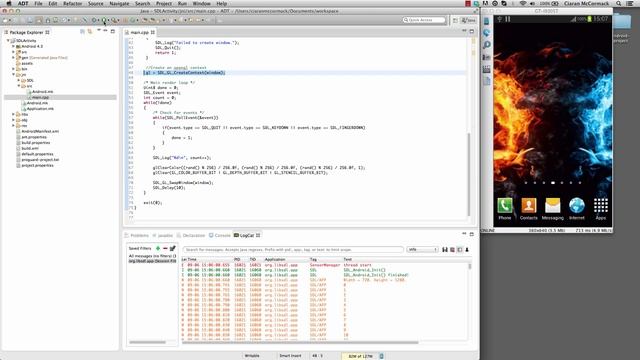Viewport: 640px width, 360px height.
Task: Expand the gen folder
Action: click(13, 58)
